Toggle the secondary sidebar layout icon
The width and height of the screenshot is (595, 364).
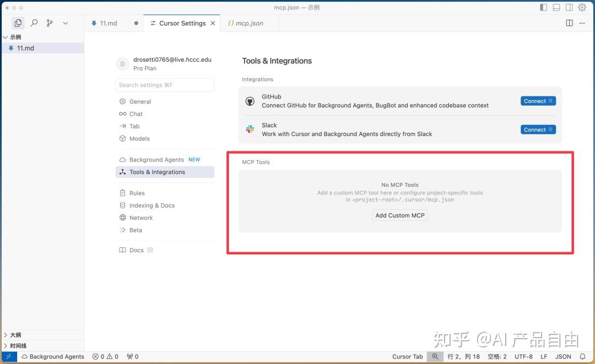569,7
